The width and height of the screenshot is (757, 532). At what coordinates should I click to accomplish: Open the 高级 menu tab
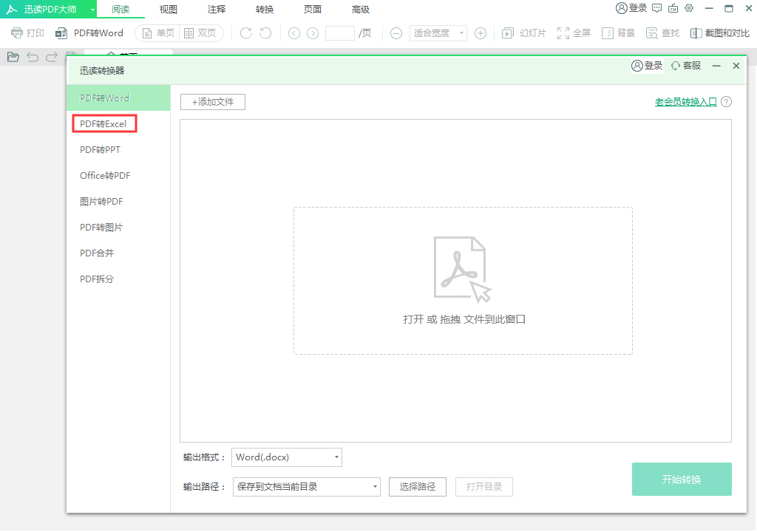click(x=360, y=9)
